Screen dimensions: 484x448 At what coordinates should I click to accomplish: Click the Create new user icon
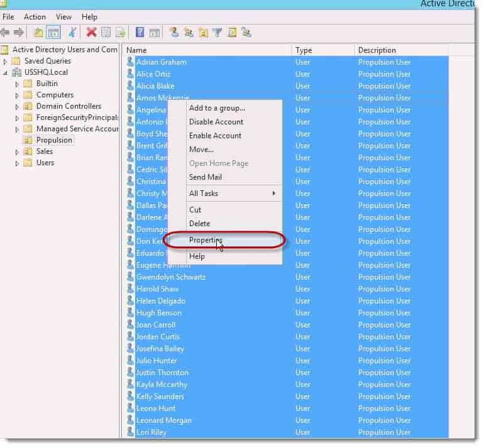tap(174, 32)
